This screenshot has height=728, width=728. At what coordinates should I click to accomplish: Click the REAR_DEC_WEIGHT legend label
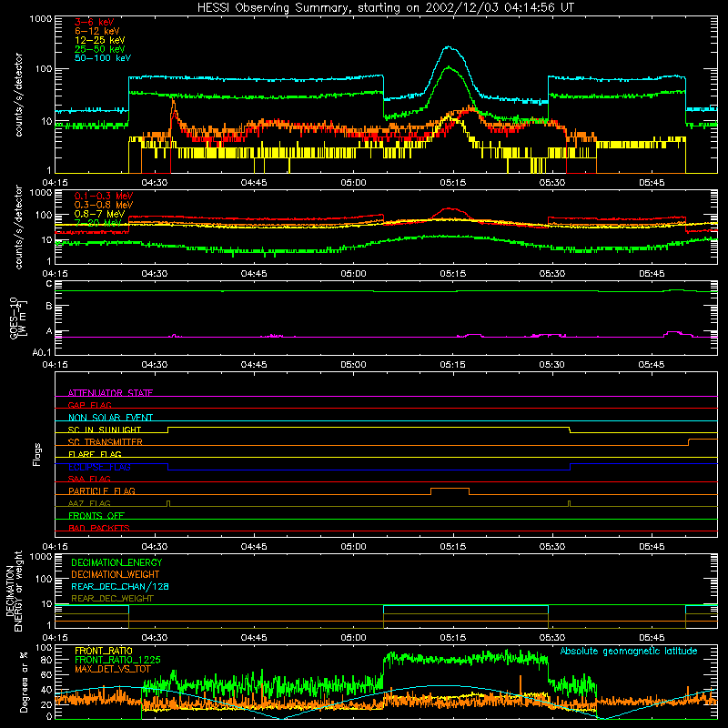[112, 599]
